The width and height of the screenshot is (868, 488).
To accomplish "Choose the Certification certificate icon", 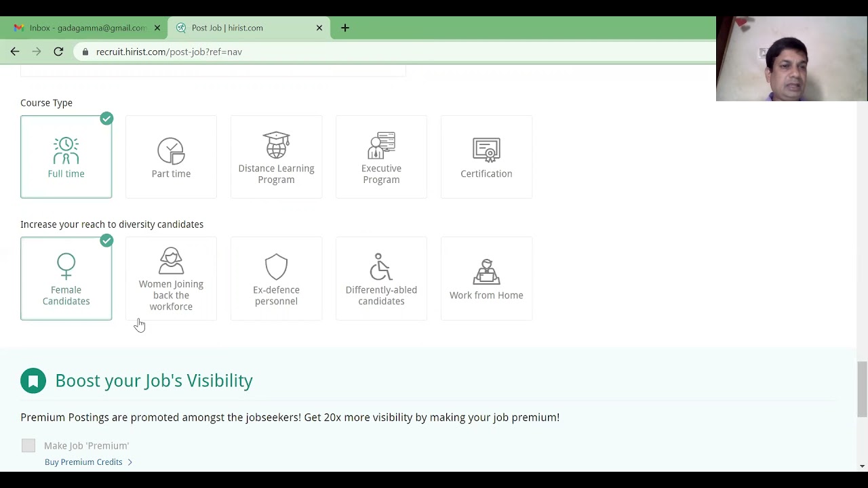I will (x=486, y=151).
